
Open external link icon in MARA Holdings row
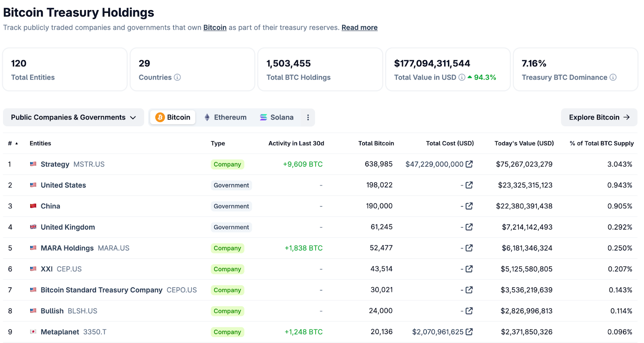tap(469, 248)
